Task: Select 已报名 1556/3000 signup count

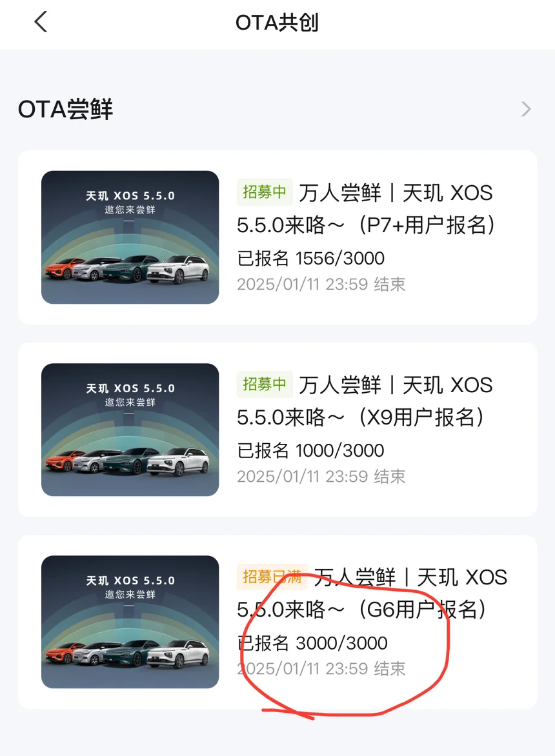Action: [x=310, y=259]
